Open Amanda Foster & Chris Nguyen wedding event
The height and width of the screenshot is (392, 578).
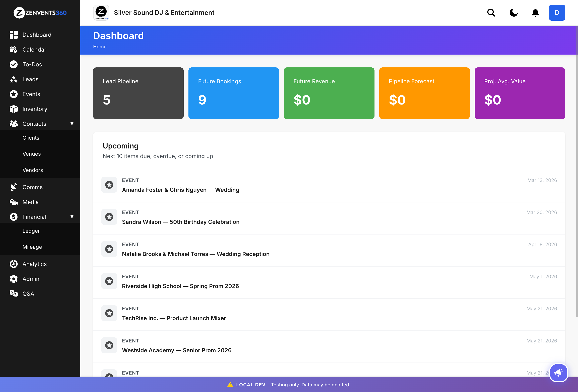tap(181, 190)
